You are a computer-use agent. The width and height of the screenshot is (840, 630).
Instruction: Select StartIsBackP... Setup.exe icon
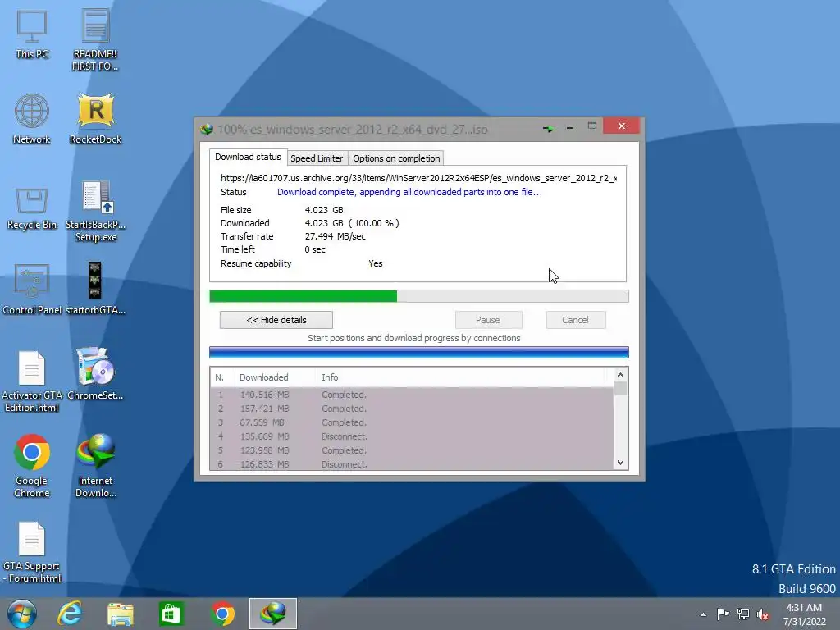pyautogui.click(x=95, y=211)
